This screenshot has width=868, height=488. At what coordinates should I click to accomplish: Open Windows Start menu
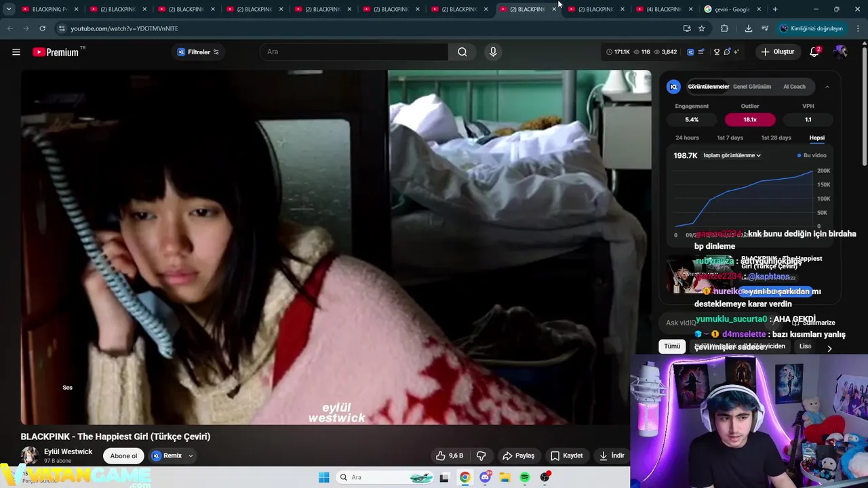pos(324,477)
